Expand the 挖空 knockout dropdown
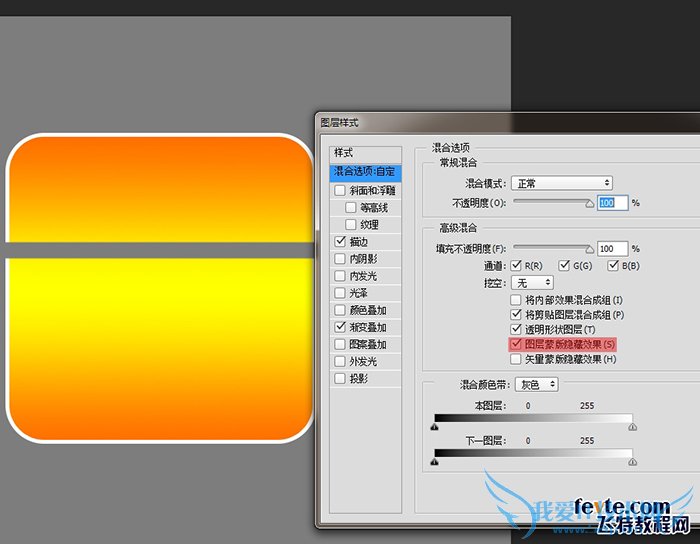700x544 pixels. (532, 283)
